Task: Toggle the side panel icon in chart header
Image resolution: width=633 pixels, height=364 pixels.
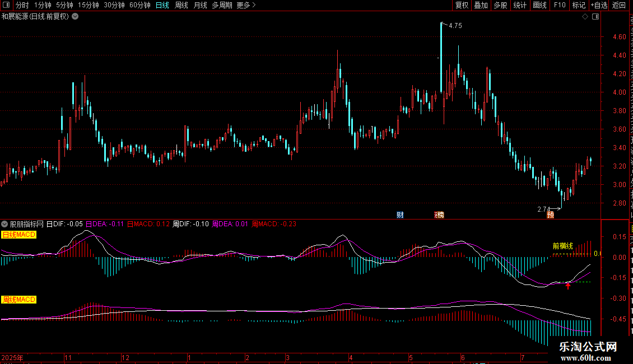Action: click(x=595, y=17)
